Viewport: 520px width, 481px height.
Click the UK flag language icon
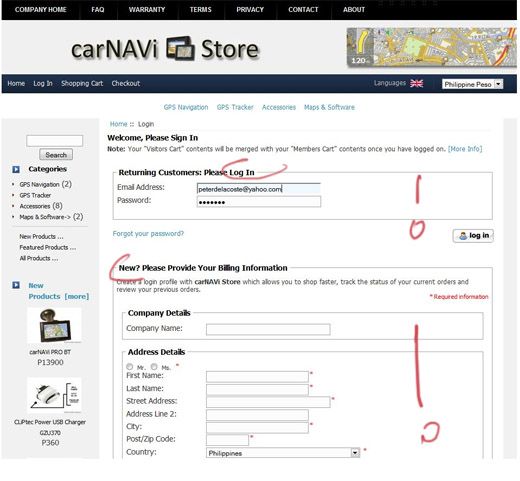[416, 83]
